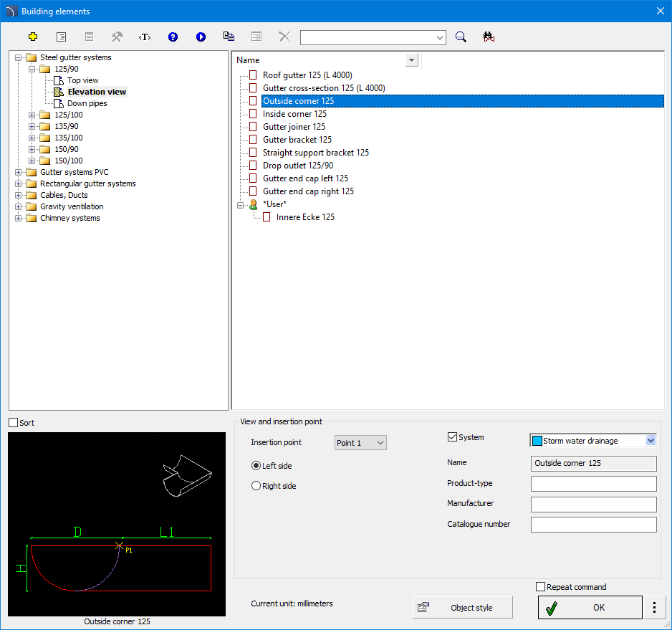The width and height of the screenshot is (672, 630).
Task: Click the Manufacturer input field
Action: (x=593, y=505)
